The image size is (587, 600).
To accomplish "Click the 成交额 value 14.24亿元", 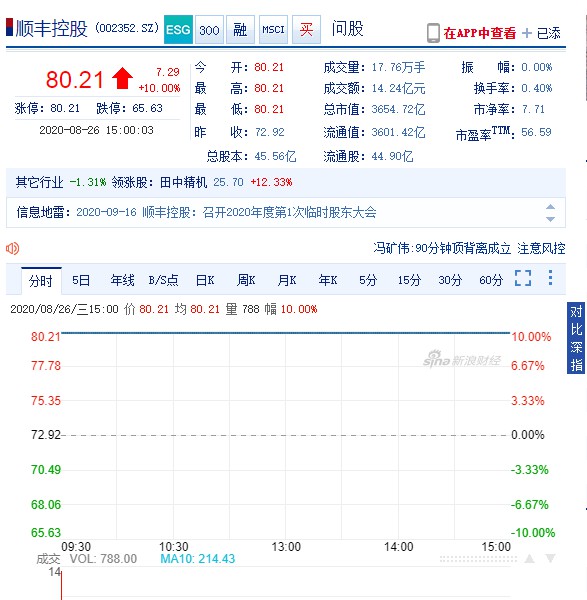I will [398, 88].
